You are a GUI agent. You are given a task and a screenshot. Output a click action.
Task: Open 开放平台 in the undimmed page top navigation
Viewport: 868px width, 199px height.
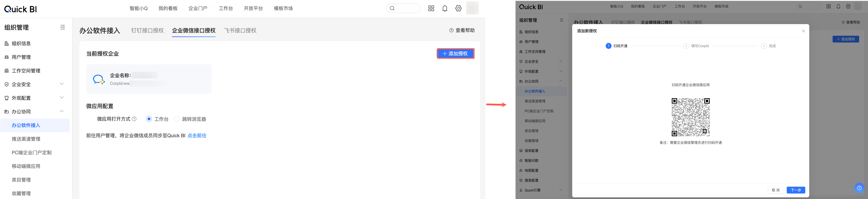[253, 9]
